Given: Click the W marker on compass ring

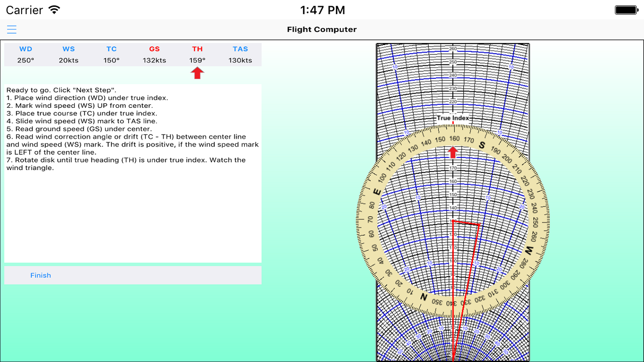Looking at the screenshot, I should (x=529, y=250).
